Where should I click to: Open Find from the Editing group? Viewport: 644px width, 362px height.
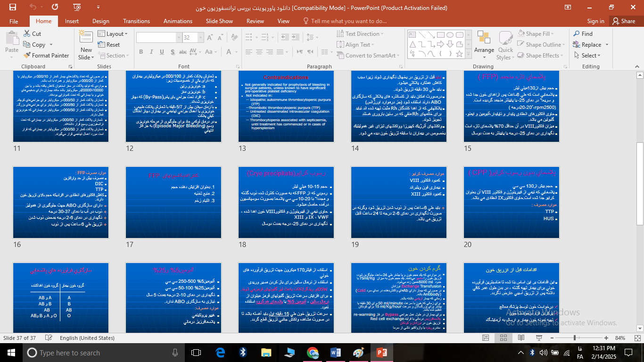[x=583, y=34]
